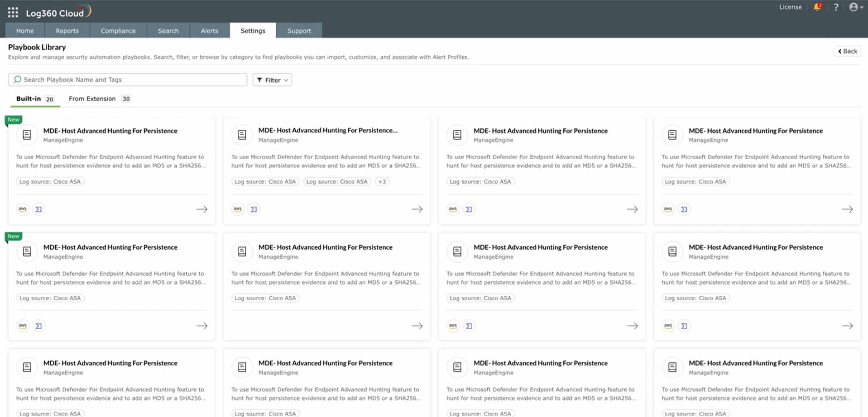
Task: Click sigma icon on top-row New-badge card
Action: click(x=39, y=209)
